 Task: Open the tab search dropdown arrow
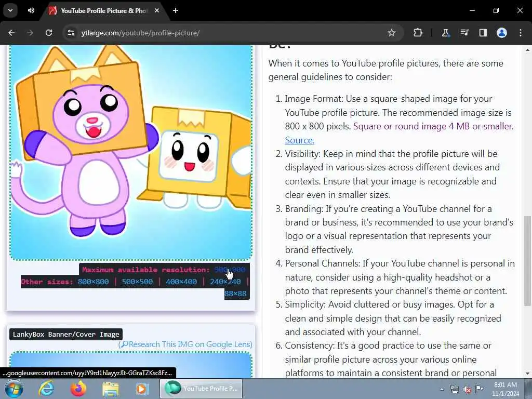(10, 10)
